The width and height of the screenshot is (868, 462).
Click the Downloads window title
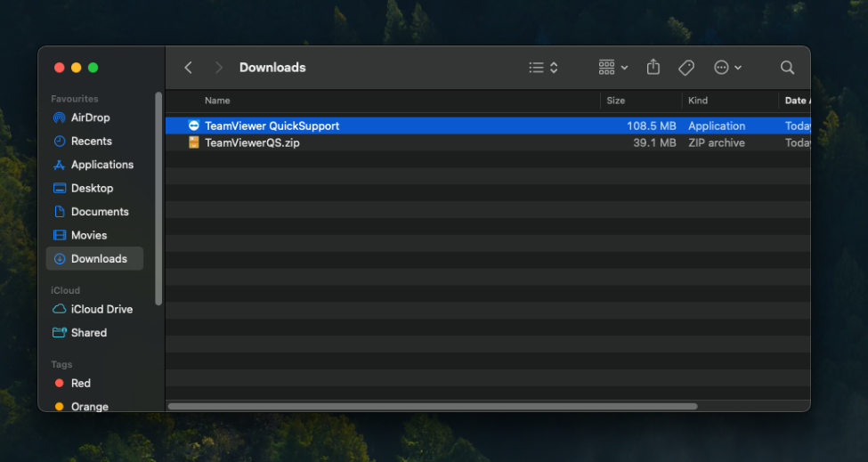pos(272,68)
